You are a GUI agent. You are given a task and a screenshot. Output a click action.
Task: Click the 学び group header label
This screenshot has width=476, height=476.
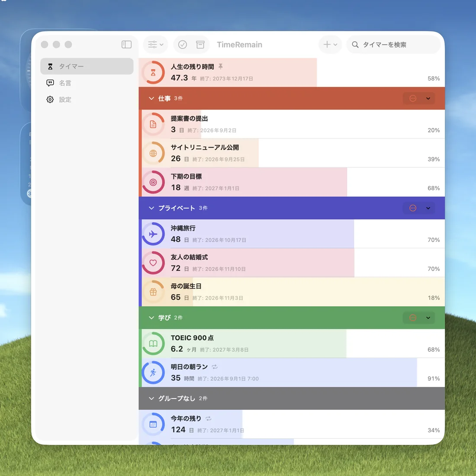[x=164, y=318]
